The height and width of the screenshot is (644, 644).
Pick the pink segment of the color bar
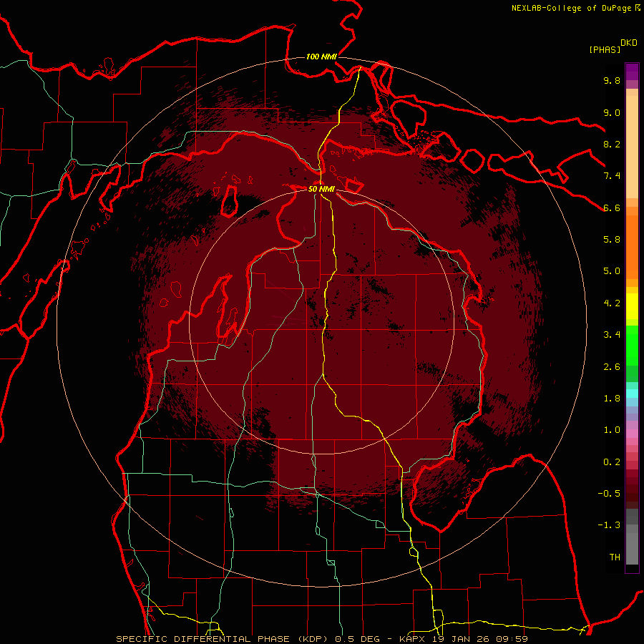632,434
